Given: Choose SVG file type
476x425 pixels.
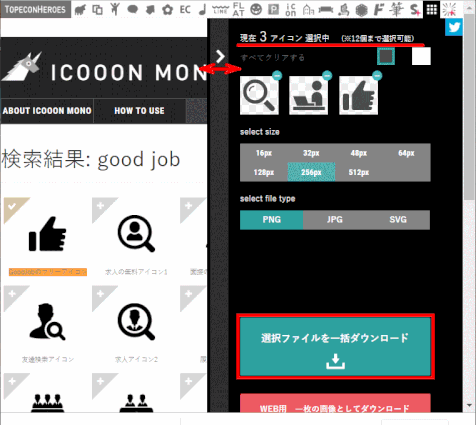Looking at the screenshot, I should pyautogui.click(x=398, y=220).
